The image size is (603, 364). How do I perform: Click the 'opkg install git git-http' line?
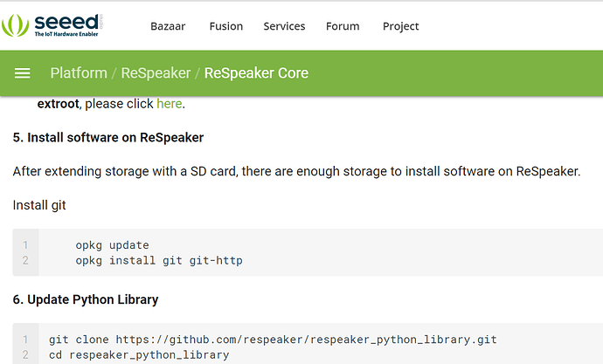(x=159, y=260)
